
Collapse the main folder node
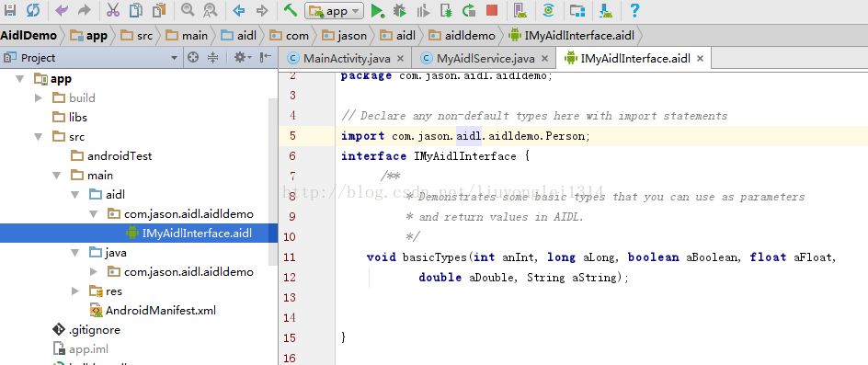pyautogui.click(x=56, y=176)
